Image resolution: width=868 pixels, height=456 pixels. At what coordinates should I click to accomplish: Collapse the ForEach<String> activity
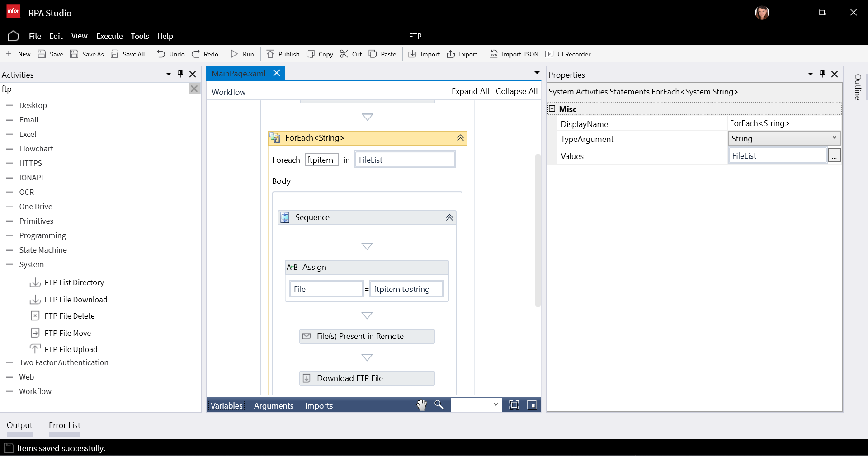[460, 138]
